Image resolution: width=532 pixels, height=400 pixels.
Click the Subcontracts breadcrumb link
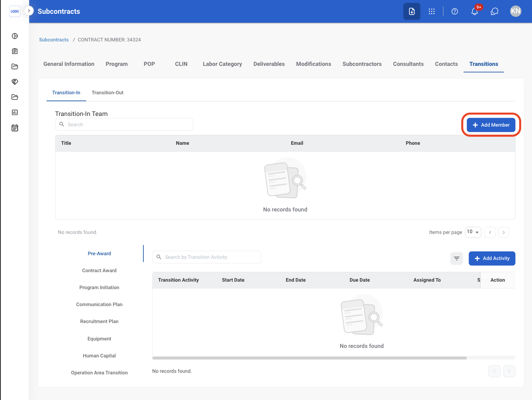tap(54, 40)
